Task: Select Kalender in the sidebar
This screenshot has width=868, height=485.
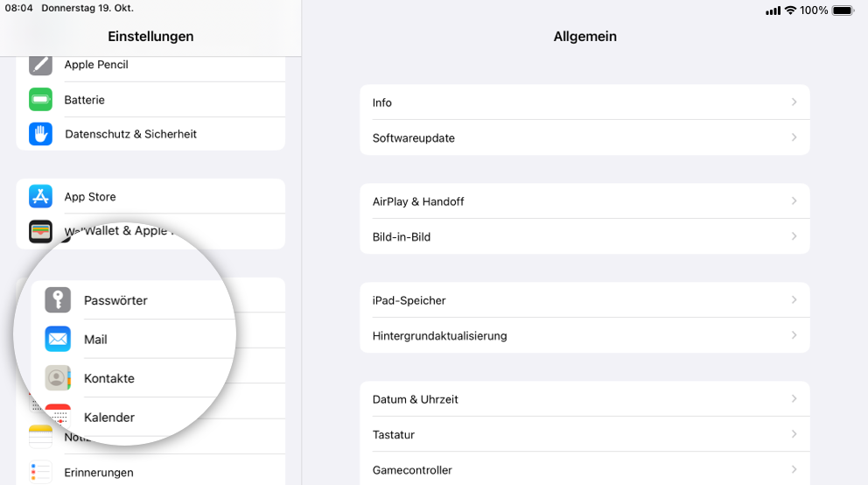Action: tap(109, 418)
